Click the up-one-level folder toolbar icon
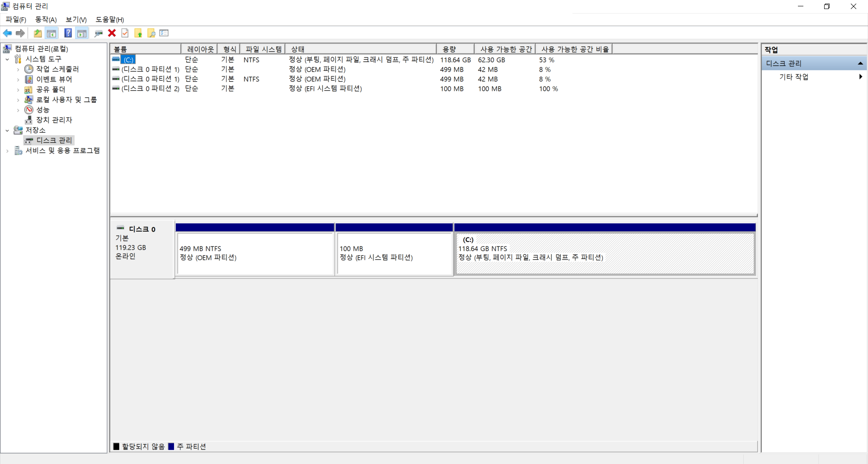The height and width of the screenshot is (464, 868). click(x=38, y=33)
